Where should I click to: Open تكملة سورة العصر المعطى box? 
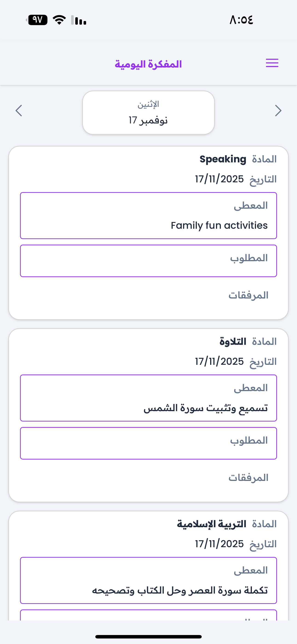[x=148, y=580]
